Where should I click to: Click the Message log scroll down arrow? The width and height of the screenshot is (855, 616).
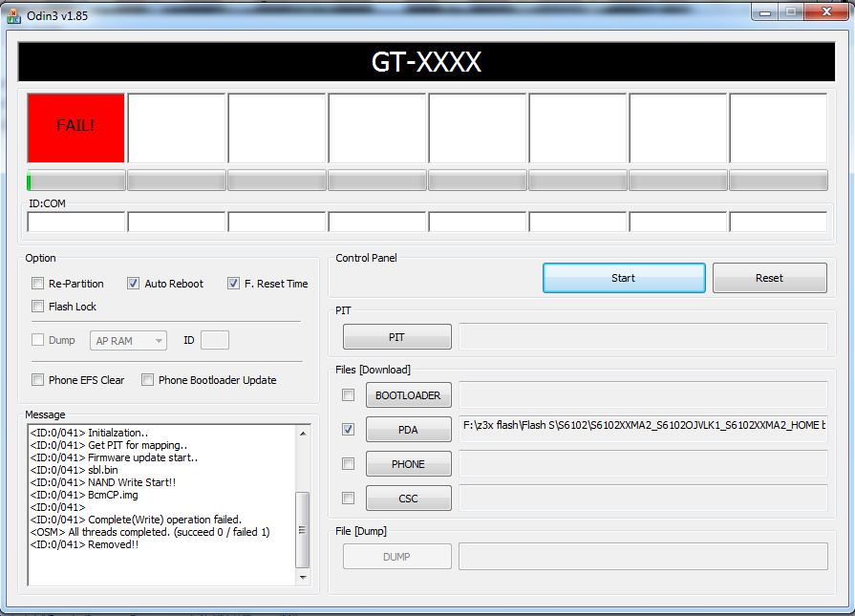click(x=303, y=577)
